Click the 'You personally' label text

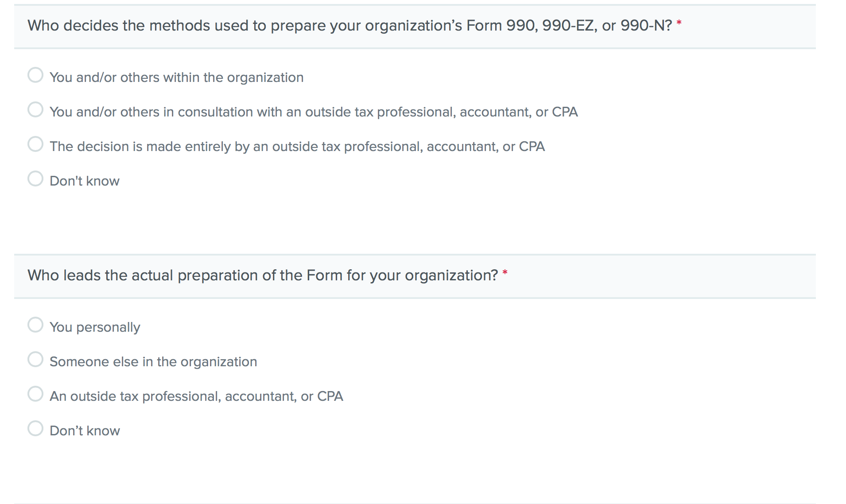click(95, 327)
